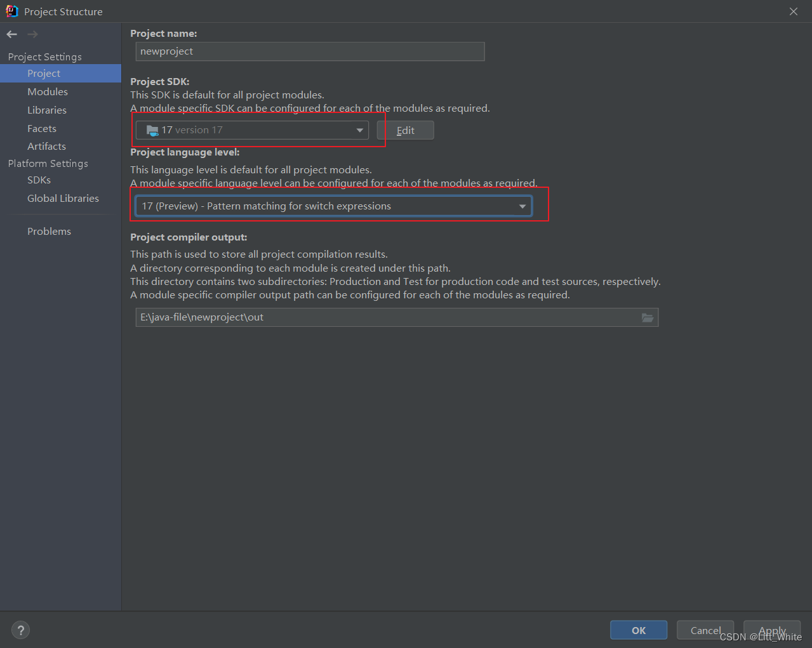The image size is (812, 648).
Task: Open Global Libraries settings
Action: tap(60, 199)
